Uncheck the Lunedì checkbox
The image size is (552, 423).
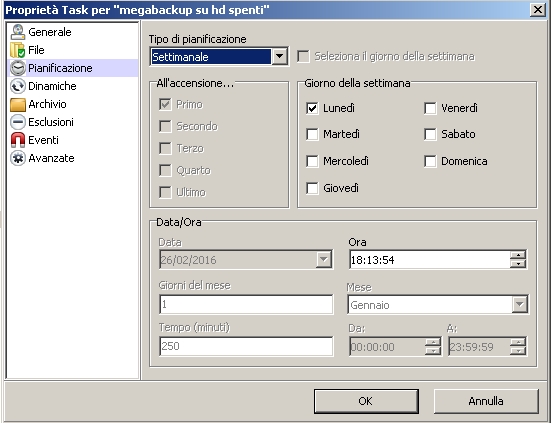point(312,108)
